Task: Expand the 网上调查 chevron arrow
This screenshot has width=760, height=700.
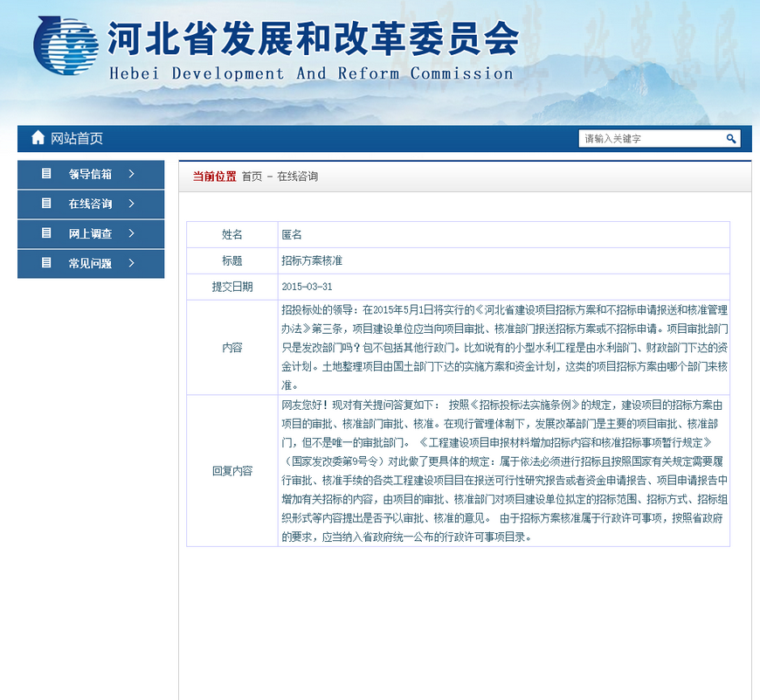Action: tap(131, 233)
